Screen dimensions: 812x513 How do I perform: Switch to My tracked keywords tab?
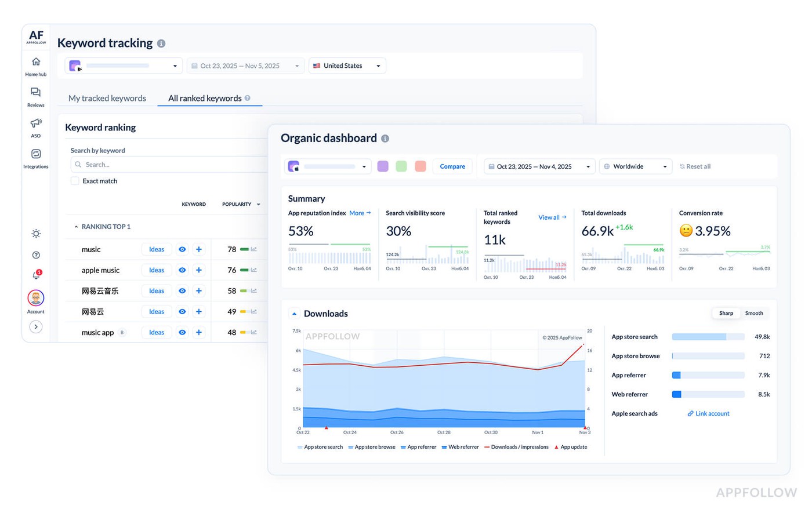click(107, 98)
